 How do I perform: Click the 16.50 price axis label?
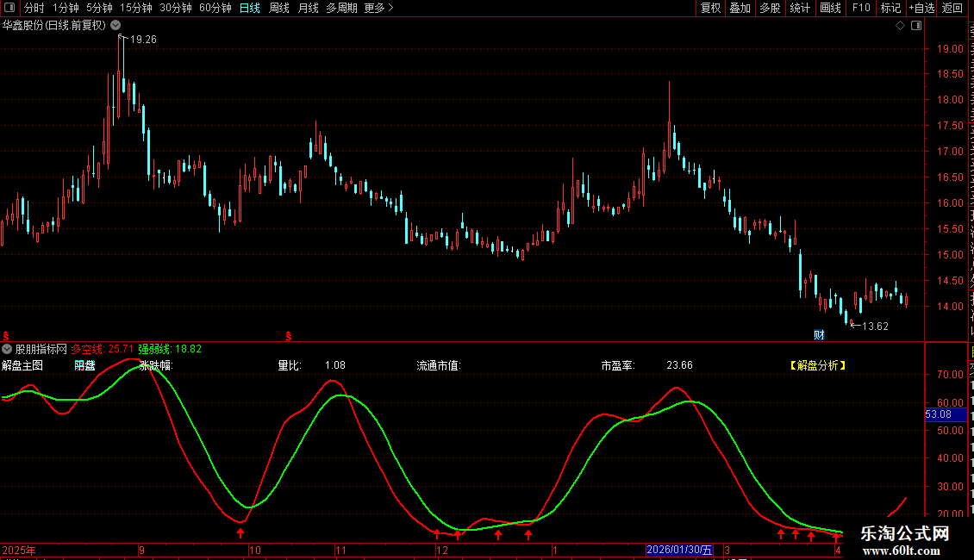tap(950, 177)
